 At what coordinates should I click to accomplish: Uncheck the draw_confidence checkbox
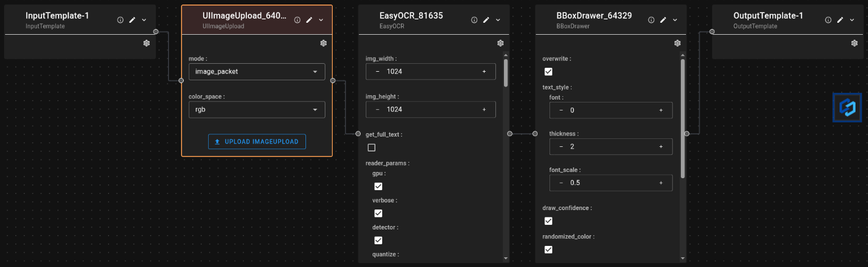548,221
